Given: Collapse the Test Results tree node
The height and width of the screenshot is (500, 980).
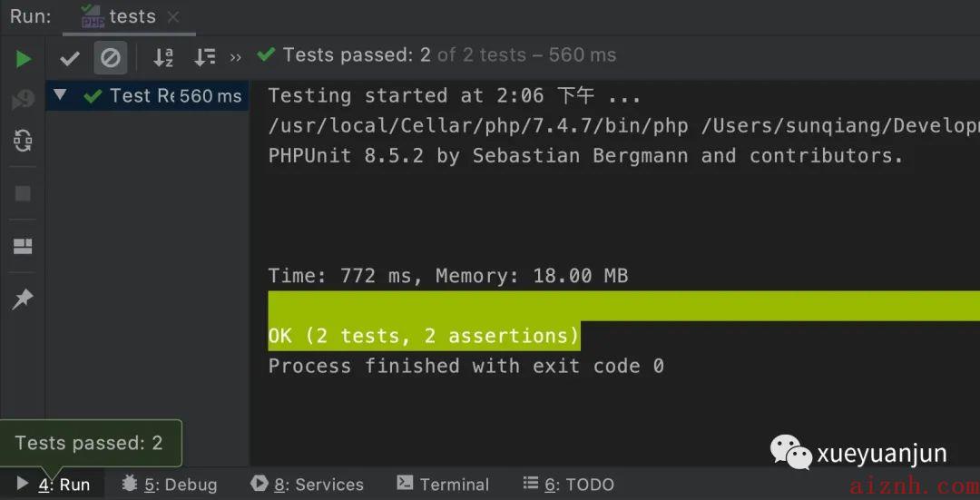Looking at the screenshot, I should tap(60, 95).
